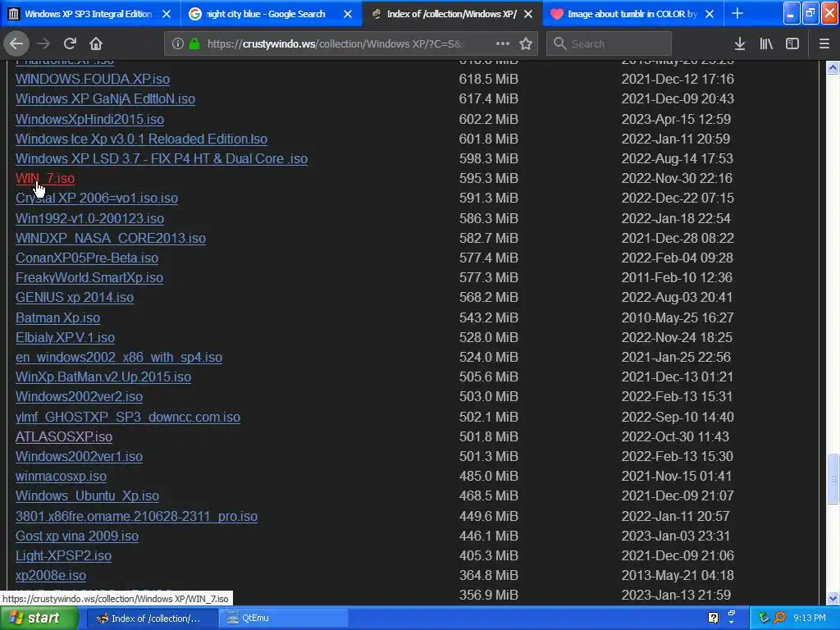Click the URL address bar
840x630 pixels.
(335, 44)
